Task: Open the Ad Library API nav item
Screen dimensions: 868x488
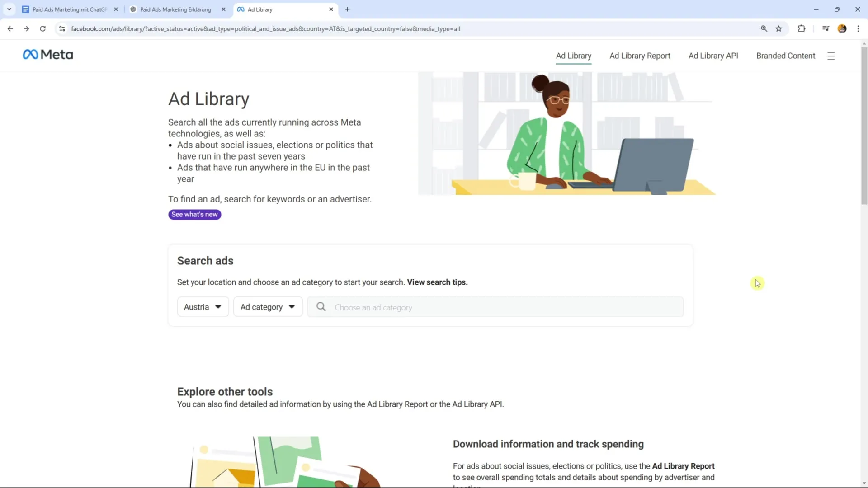Action: point(713,56)
